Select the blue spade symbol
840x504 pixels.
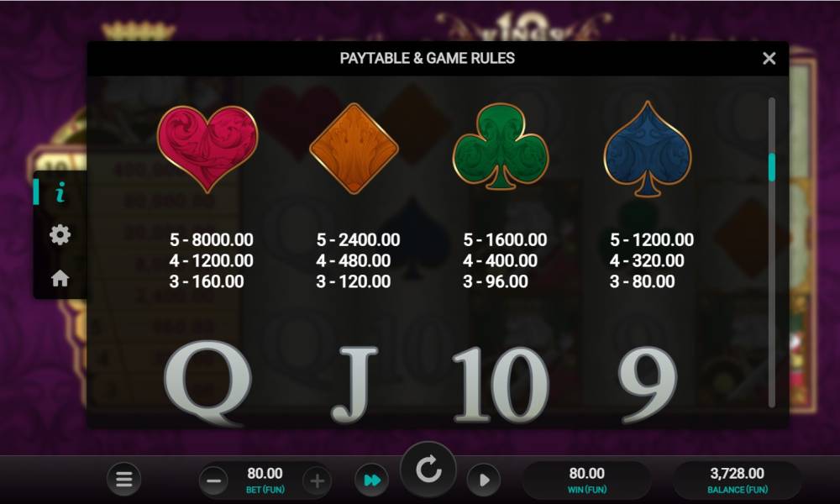[x=648, y=149]
